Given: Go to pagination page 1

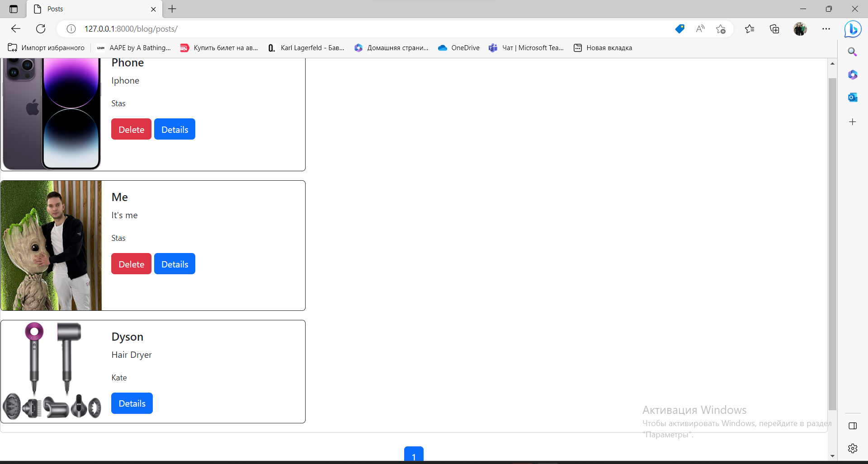Looking at the screenshot, I should click(414, 455).
